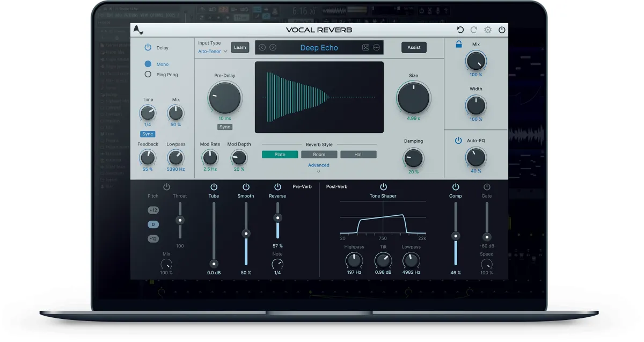Viewport: 644px width, 342px height.
Task: Click the delay Lowpass knob
Action: pos(175,157)
